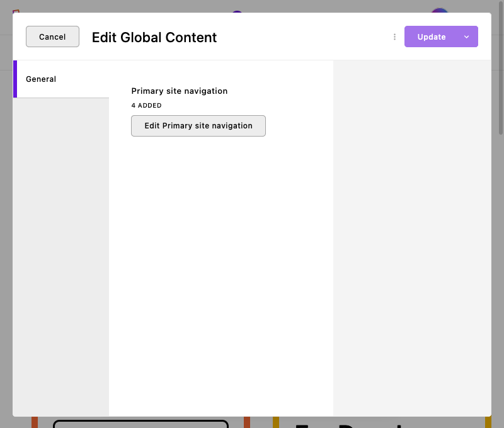Click Cancel to dismiss the dialog
Screen dimensions: 504x428
[x=52, y=37]
